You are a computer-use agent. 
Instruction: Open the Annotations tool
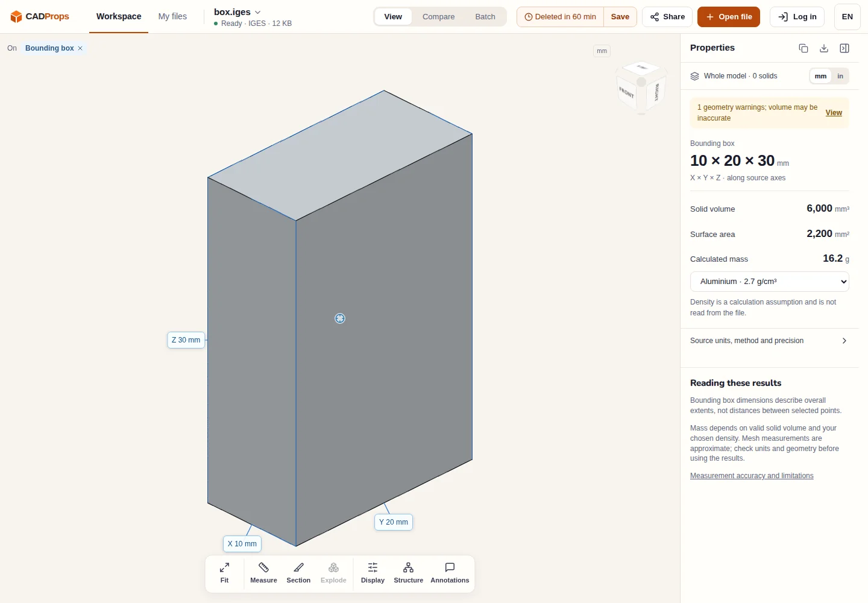[x=450, y=573]
